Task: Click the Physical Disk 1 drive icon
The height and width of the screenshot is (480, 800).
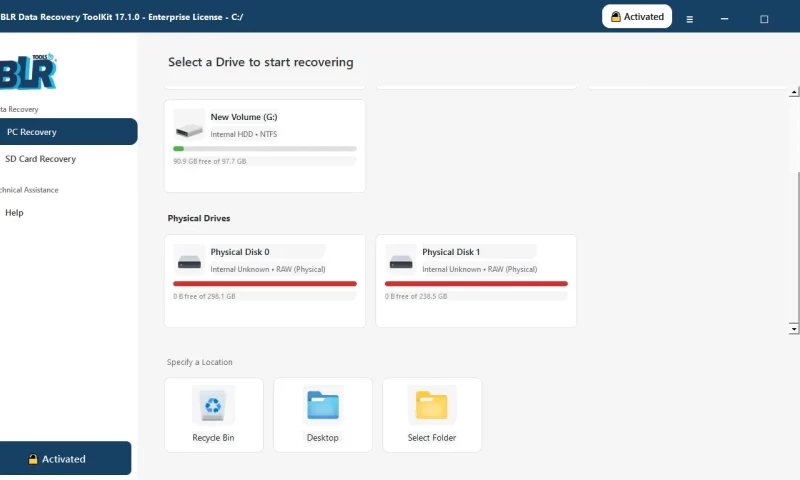Action: (401, 262)
